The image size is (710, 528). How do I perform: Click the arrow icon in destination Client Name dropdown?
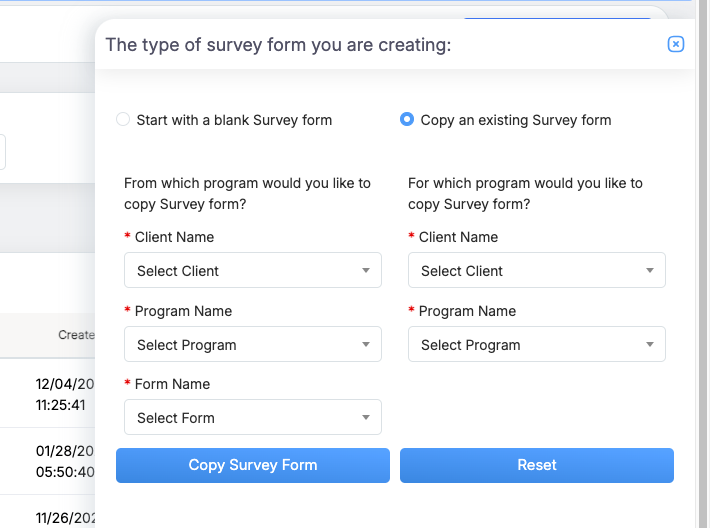click(650, 271)
